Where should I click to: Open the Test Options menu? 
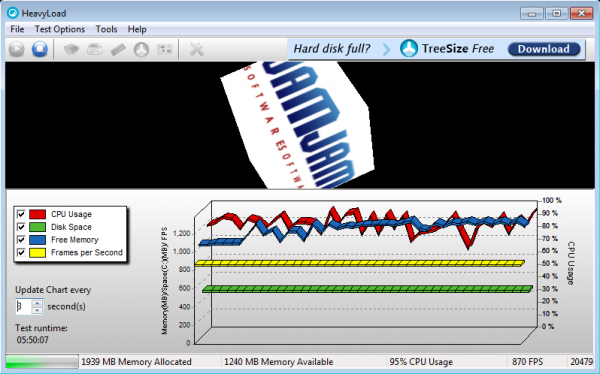pos(60,29)
